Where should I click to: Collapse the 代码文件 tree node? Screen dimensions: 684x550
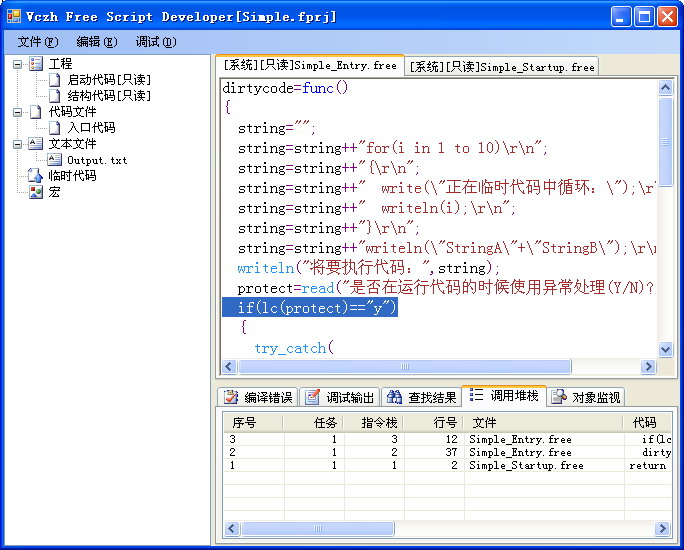click(x=18, y=112)
